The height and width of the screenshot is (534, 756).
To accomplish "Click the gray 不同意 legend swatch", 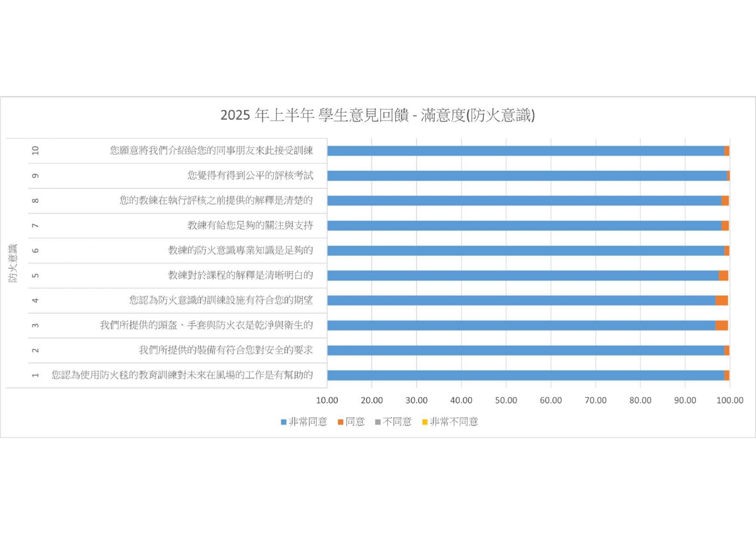I will [x=378, y=422].
